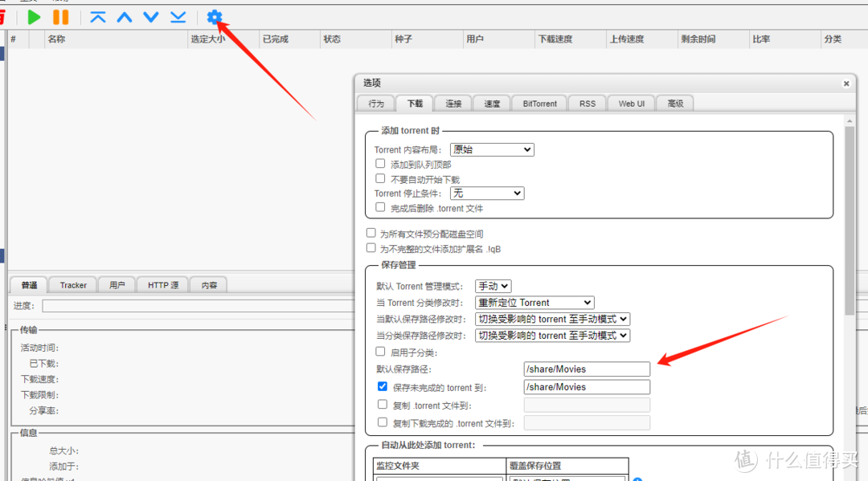Open the Torrent 停止条件 dropdown
Viewport: 868px width, 481px height.
pyautogui.click(x=486, y=193)
